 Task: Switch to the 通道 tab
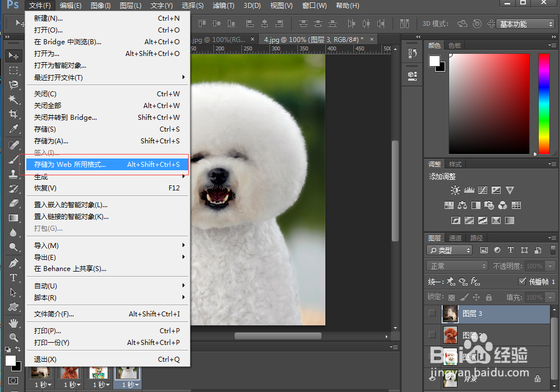tap(455, 238)
